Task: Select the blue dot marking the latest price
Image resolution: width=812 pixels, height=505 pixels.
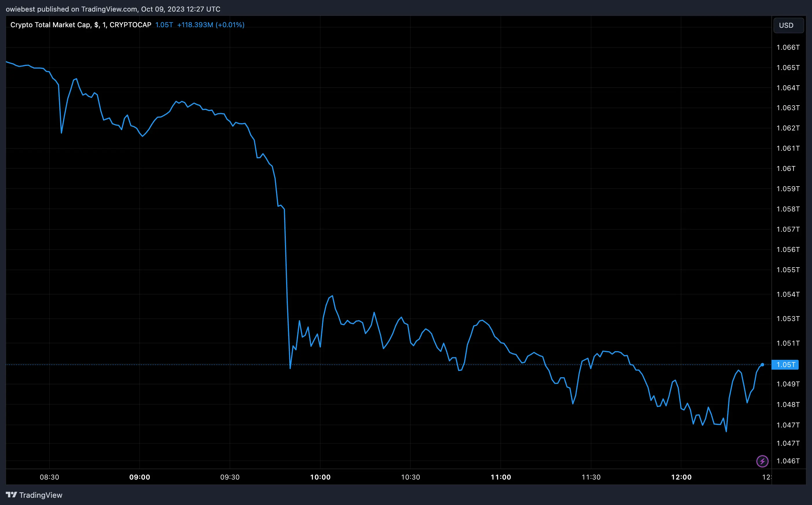Action: (x=763, y=365)
